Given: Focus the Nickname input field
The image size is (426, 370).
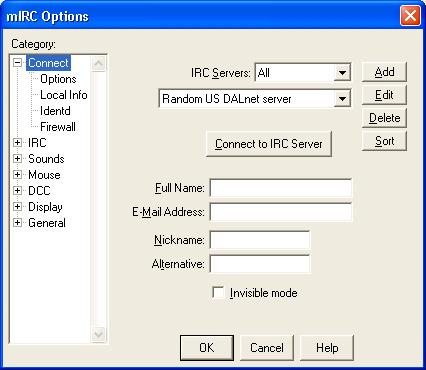Looking at the screenshot, I should click(260, 240).
